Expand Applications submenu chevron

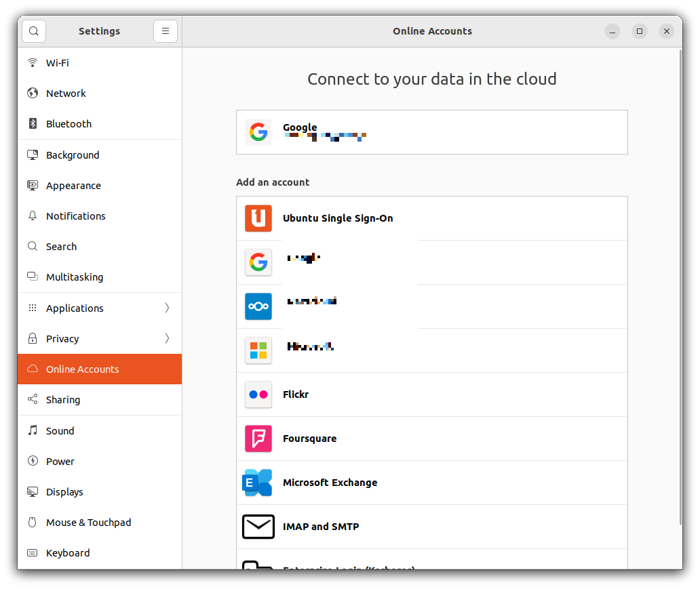[x=167, y=308]
